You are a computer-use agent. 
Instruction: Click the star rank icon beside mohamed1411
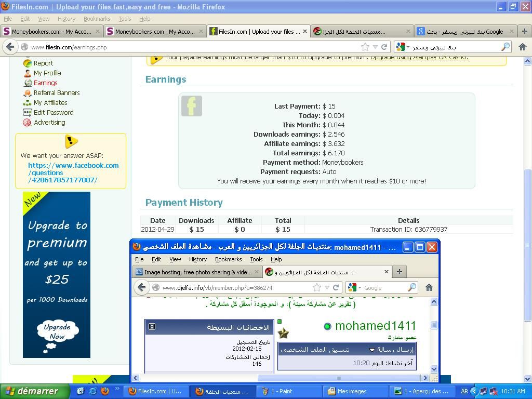(x=283, y=334)
